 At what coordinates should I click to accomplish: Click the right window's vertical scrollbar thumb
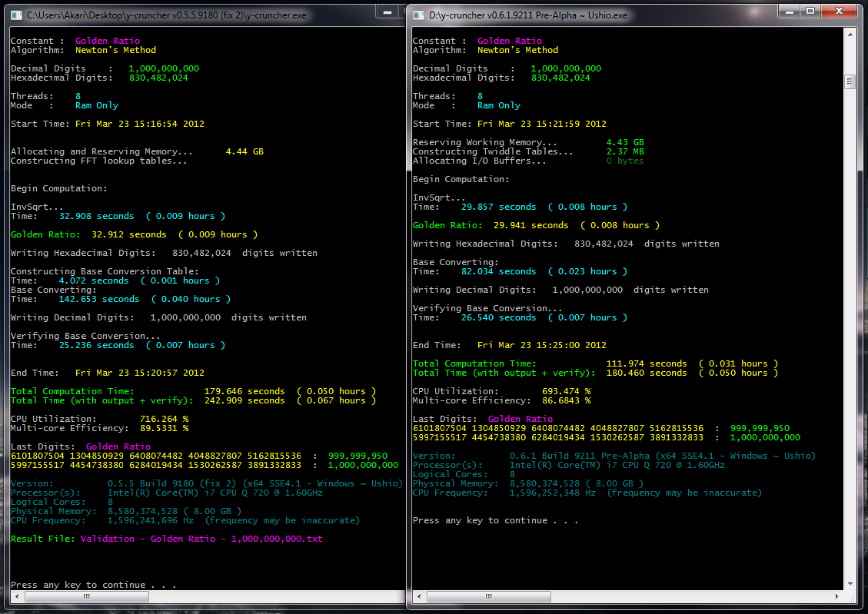click(850, 81)
